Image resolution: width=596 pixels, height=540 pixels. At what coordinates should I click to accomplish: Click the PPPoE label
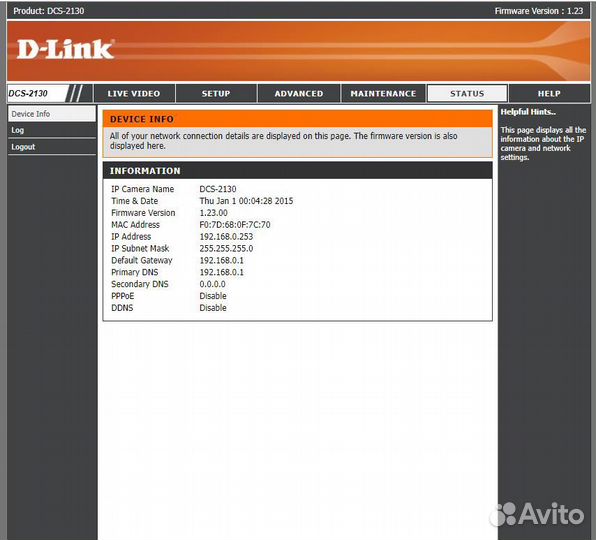(x=122, y=296)
